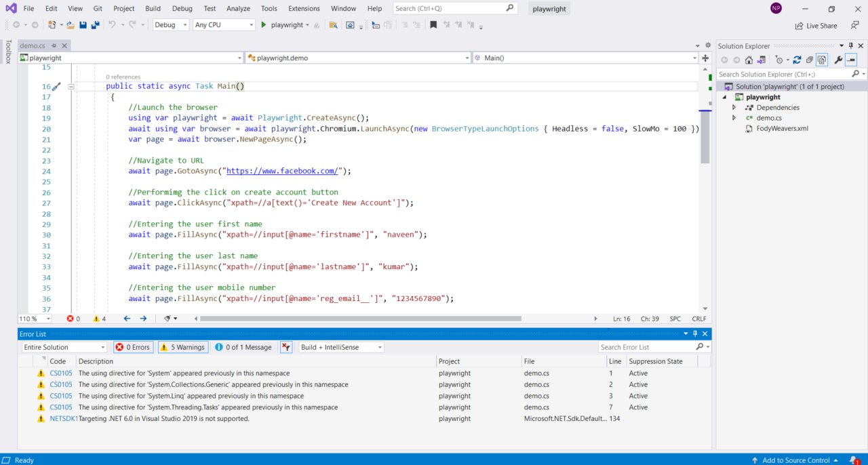This screenshot has width=868, height=465.
Task: Click the Find in Files toolbar icon
Action: [333, 25]
